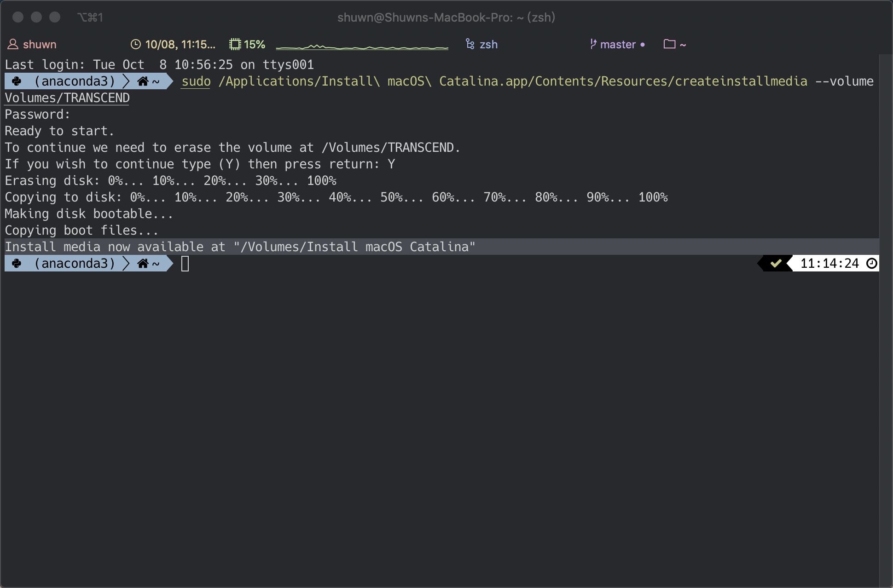Click the green checkmark status icon

coord(776,263)
